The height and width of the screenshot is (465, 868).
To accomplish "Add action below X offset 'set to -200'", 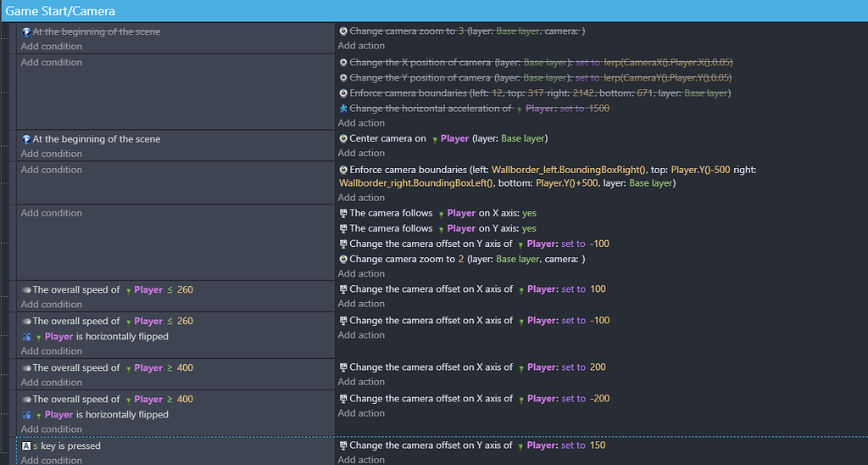I will coord(361,413).
